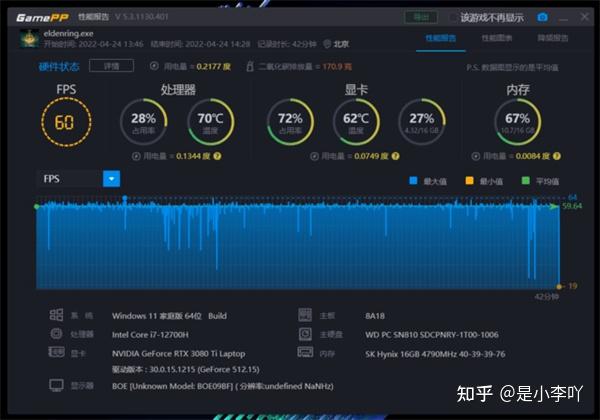Open the FPS chart metric dropdown arrow
Screen dimensions: 600x420
tap(111, 179)
